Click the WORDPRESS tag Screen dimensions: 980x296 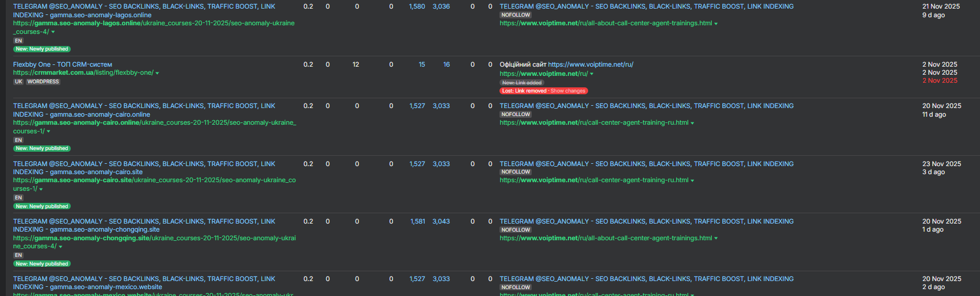[43, 82]
